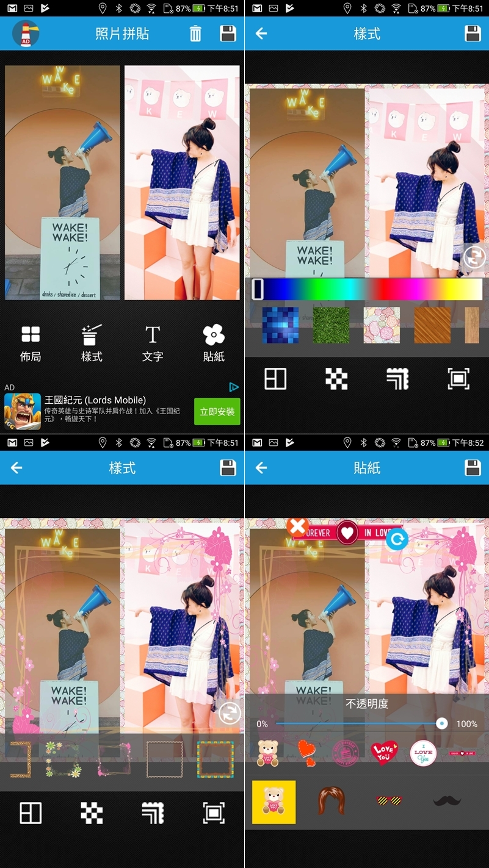
Task: Choose the green grass background texture
Action: [331, 325]
